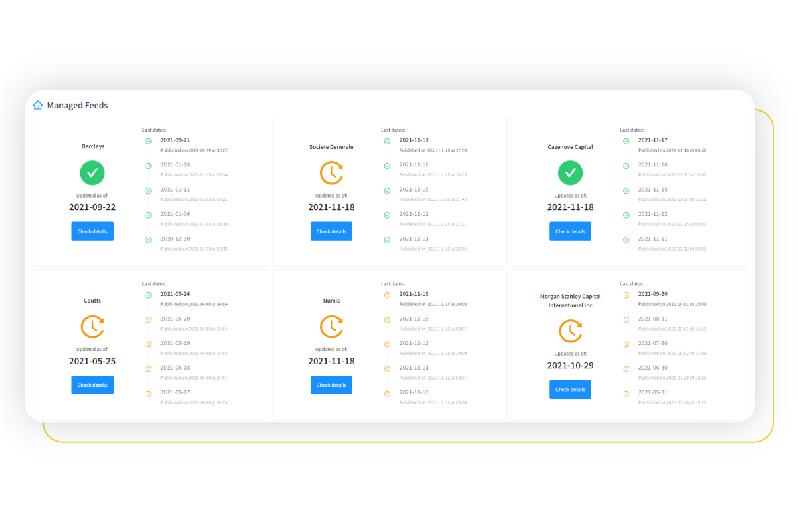Image resolution: width=798 pixels, height=532 pixels.
Task: Click the orange clock icon on Societe Generale card
Action: tap(331, 172)
